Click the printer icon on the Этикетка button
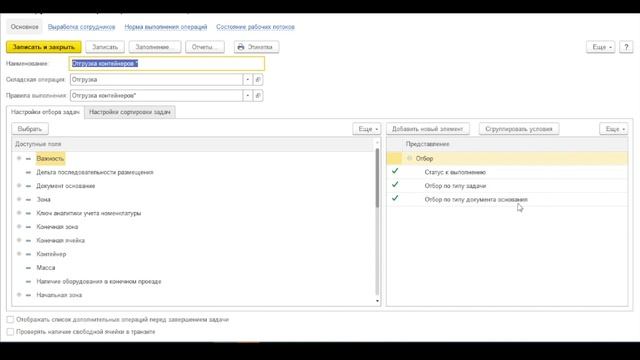 tap(241, 47)
